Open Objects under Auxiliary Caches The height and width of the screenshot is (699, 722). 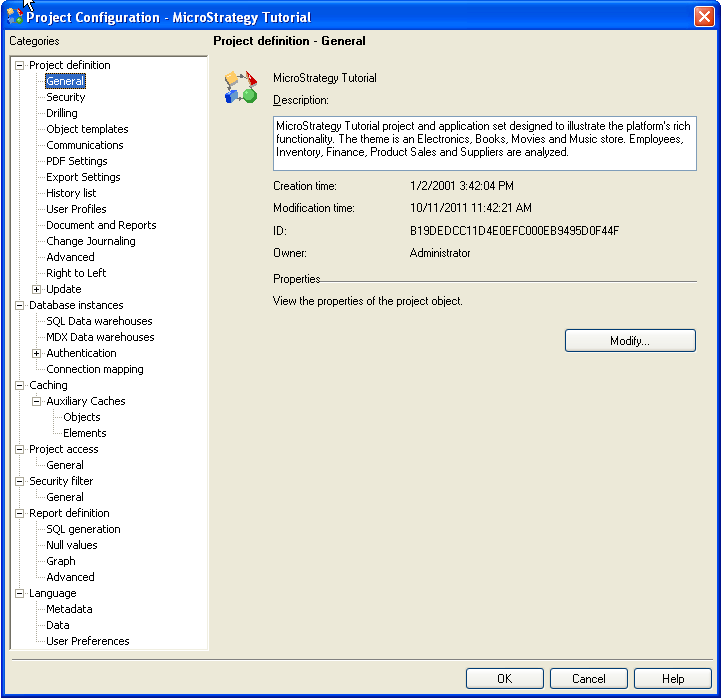82,417
